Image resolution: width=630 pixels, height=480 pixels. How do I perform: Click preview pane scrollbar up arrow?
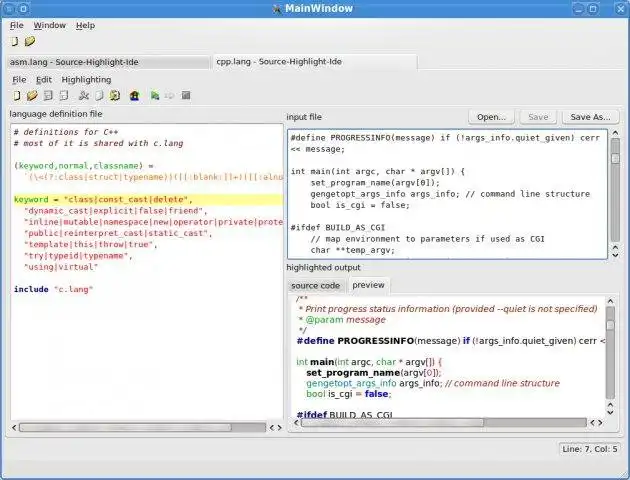point(610,301)
